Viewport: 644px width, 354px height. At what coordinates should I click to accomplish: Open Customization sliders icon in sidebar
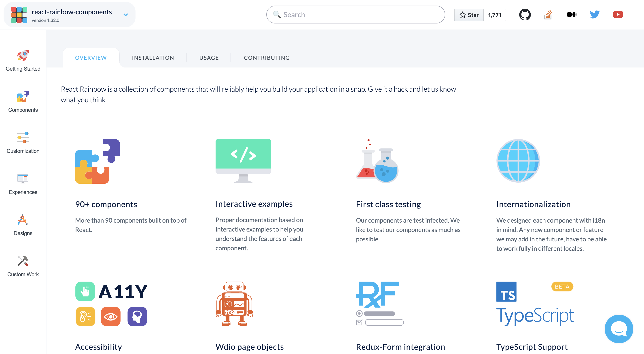tap(23, 138)
